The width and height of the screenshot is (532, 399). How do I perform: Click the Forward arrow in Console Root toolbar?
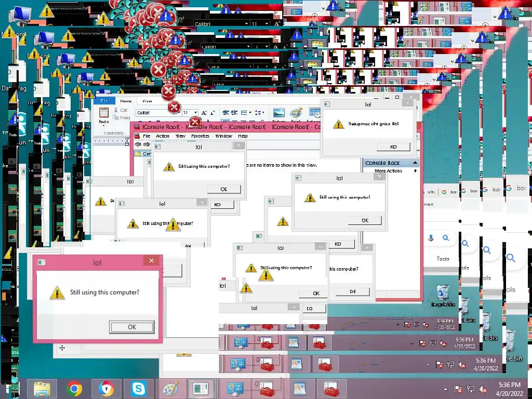coord(147,144)
